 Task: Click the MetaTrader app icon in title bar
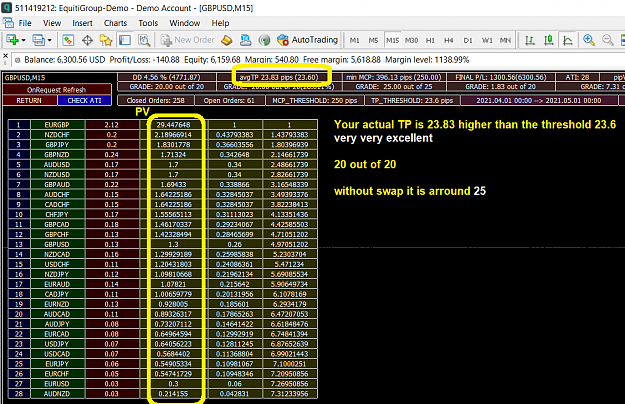click(x=6, y=8)
